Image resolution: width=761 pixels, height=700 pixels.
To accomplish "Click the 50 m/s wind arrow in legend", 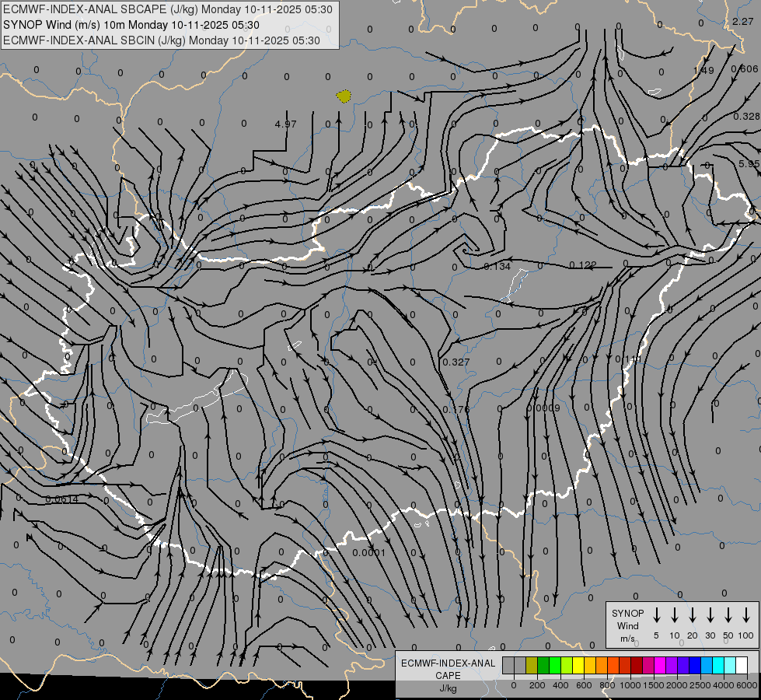I will 728,615.
